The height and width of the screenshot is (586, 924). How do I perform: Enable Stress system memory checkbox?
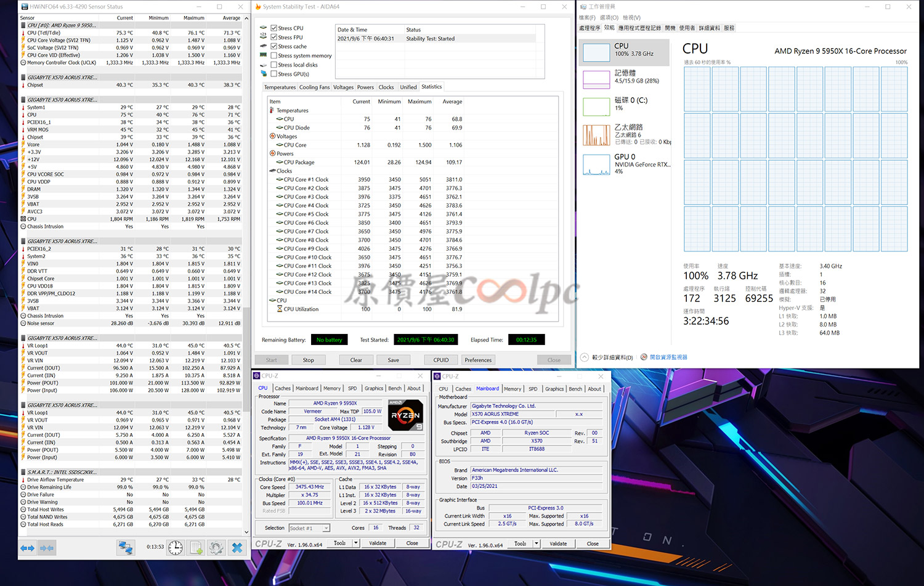pos(274,55)
